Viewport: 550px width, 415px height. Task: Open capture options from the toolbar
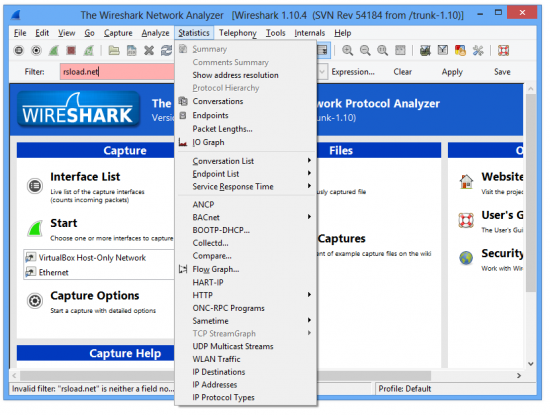point(36,51)
